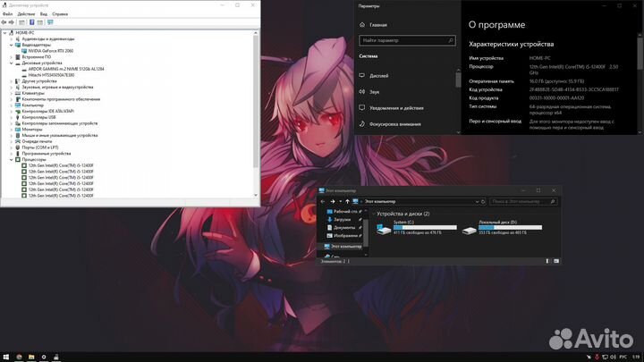Expand Аудиовходы и аудиовыходы category
Image resolution: width=644 pixels, height=362 pixels.
click(12, 39)
